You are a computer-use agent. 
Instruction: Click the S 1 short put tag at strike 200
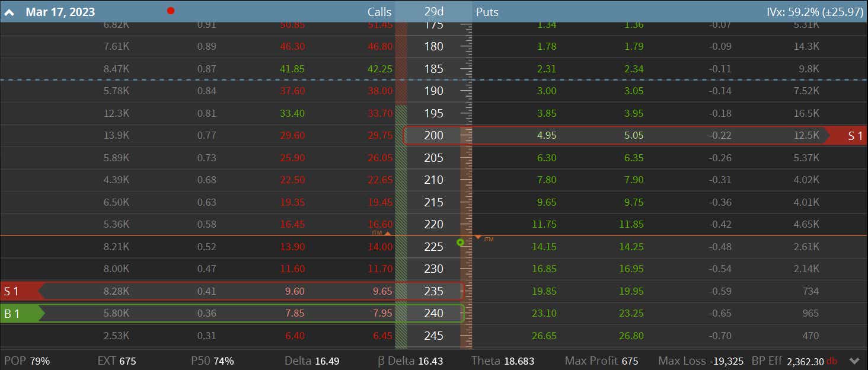[x=847, y=136]
